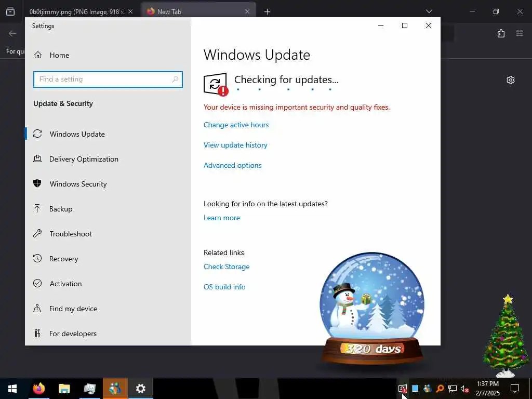Click the orange magnifier tray icon
The image size is (532, 399).
coord(440,389)
